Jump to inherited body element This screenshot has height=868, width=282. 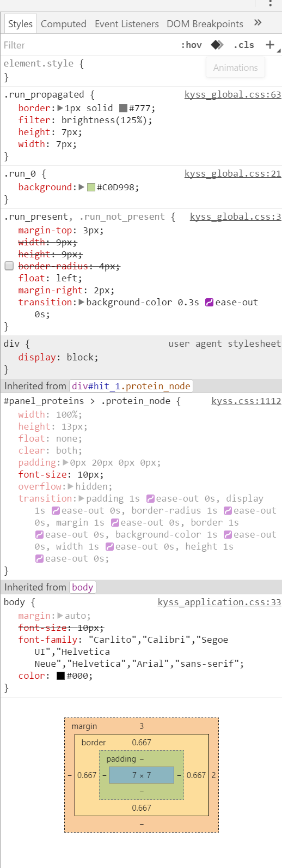click(x=82, y=587)
